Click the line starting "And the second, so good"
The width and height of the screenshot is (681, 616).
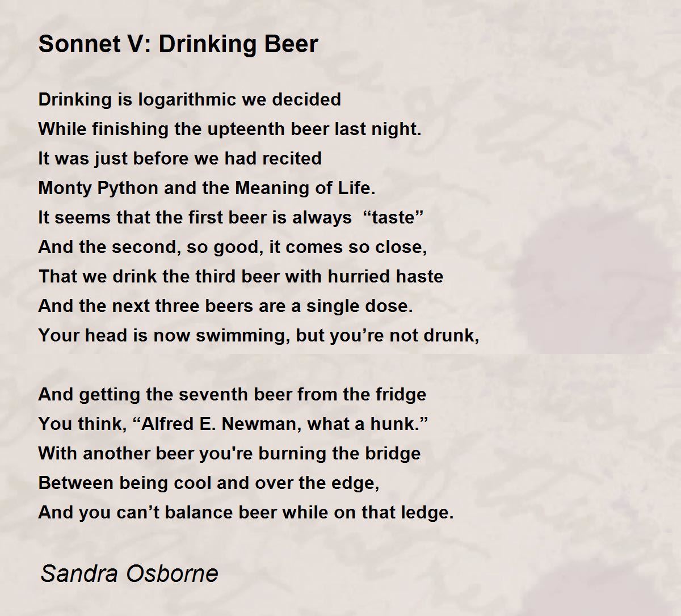tap(232, 247)
